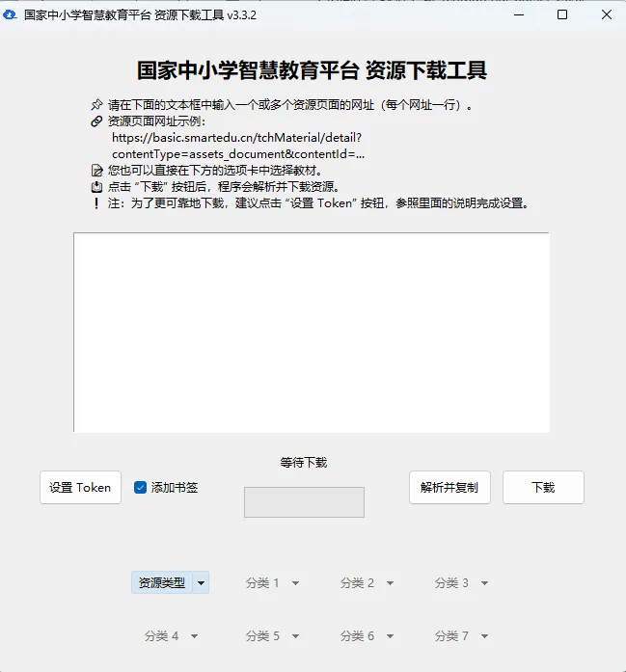Click the pushpin icon beside the input instructions
Viewport: 626px width, 672px height.
pos(96,104)
